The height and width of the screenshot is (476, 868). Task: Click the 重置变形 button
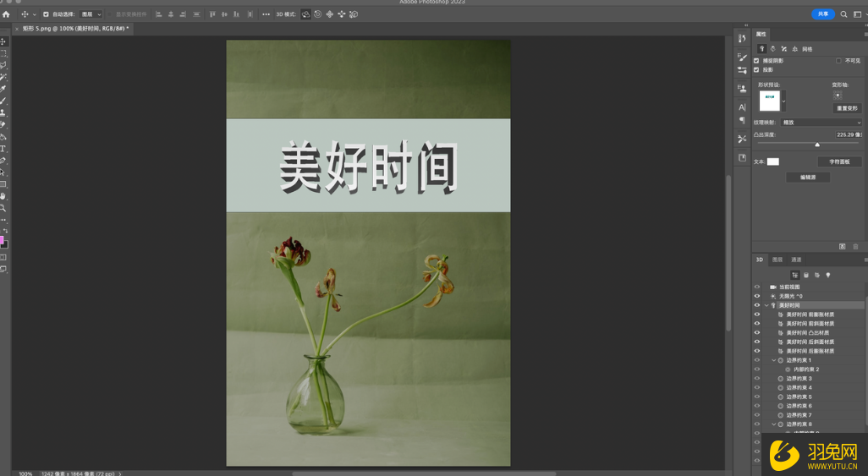click(x=847, y=108)
